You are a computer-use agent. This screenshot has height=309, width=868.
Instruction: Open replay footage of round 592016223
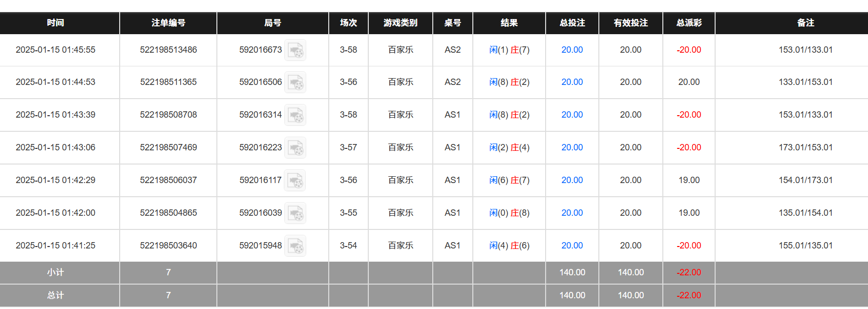click(296, 147)
